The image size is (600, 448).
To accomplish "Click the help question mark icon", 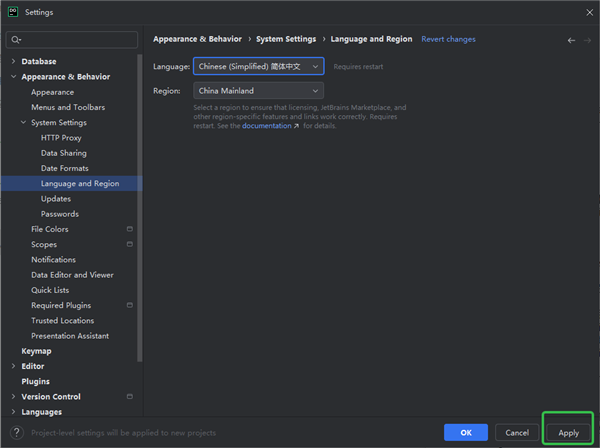I will (x=17, y=432).
